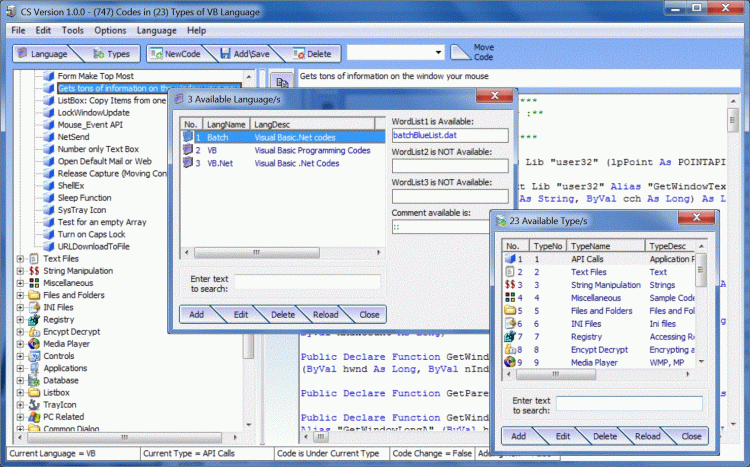Click the VB language row icon
Viewport: 750px width, 467px height.
(188, 150)
